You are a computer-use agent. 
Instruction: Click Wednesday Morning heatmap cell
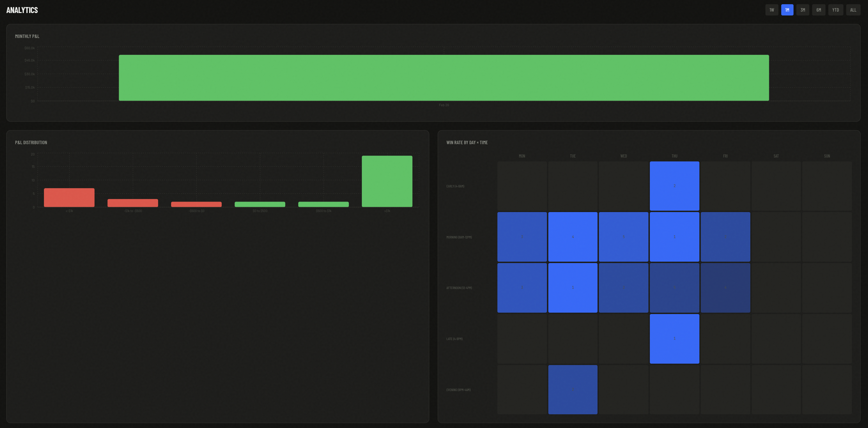pos(624,237)
